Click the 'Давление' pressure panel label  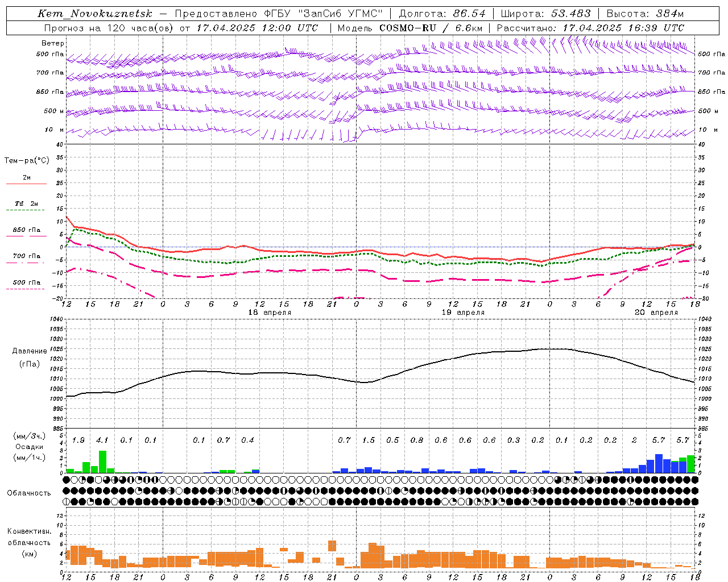(x=30, y=351)
